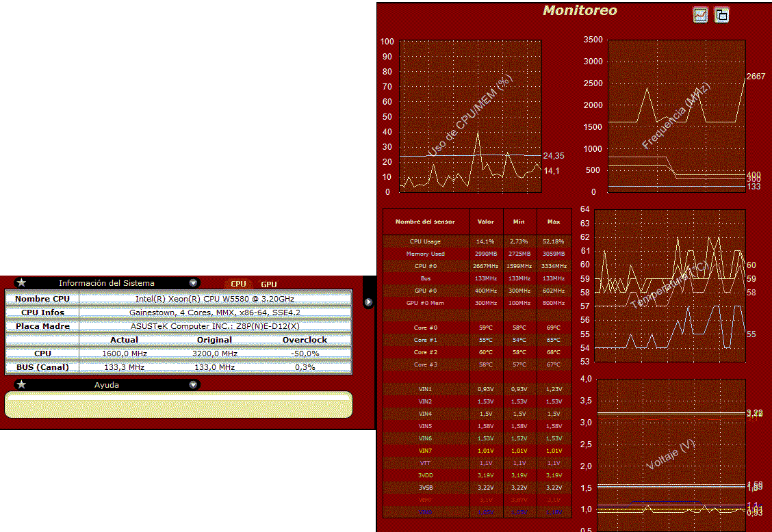
Task: Select the 'CPU #0' sensor label
Action: tap(426, 266)
